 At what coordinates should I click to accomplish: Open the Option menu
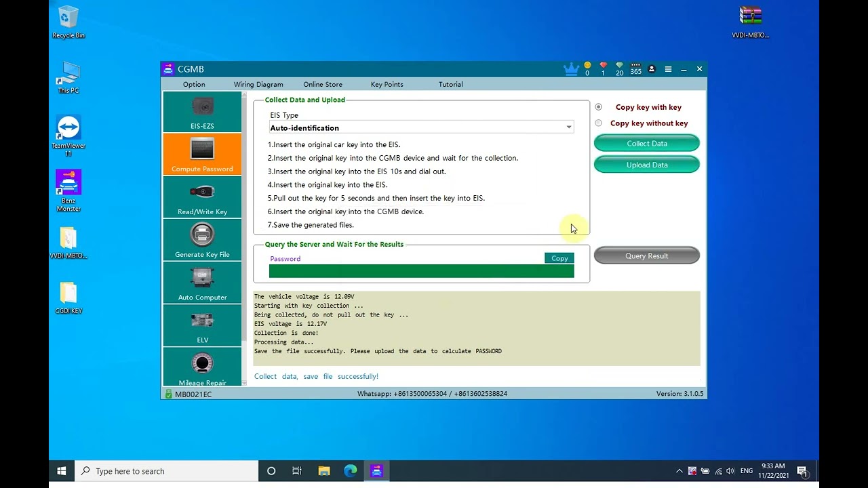point(194,84)
